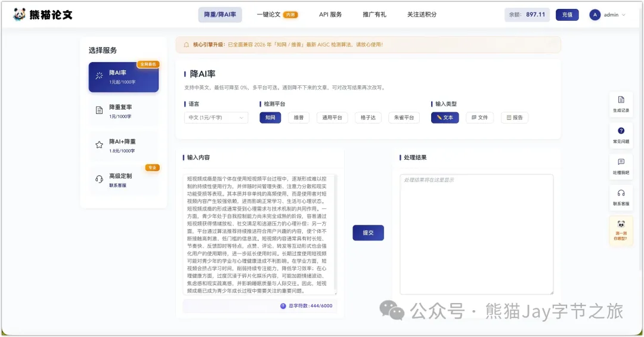Screen dimensions: 644x337
Task: Click the bell icon in announcement banner
Action: (x=187, y=44)
